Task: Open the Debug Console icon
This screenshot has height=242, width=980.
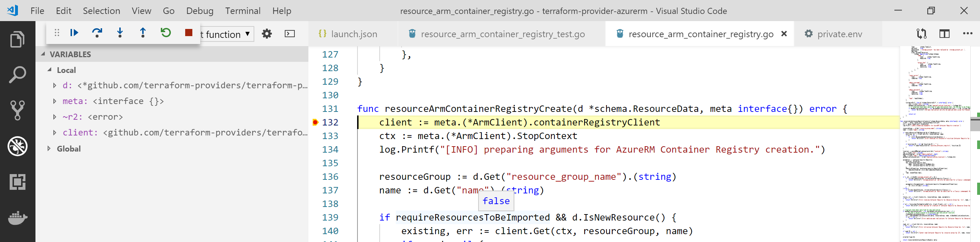Action: pos(289,34)
